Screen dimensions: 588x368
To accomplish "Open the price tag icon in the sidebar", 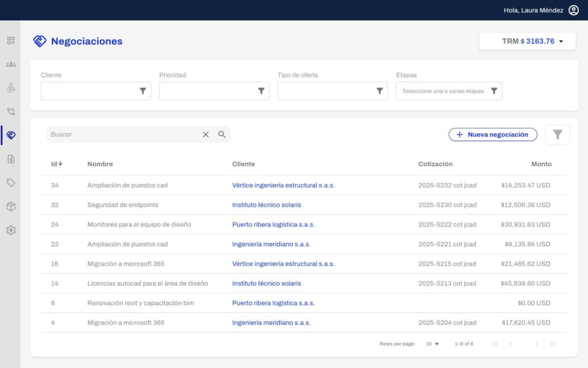I will (x=11, y=183).
